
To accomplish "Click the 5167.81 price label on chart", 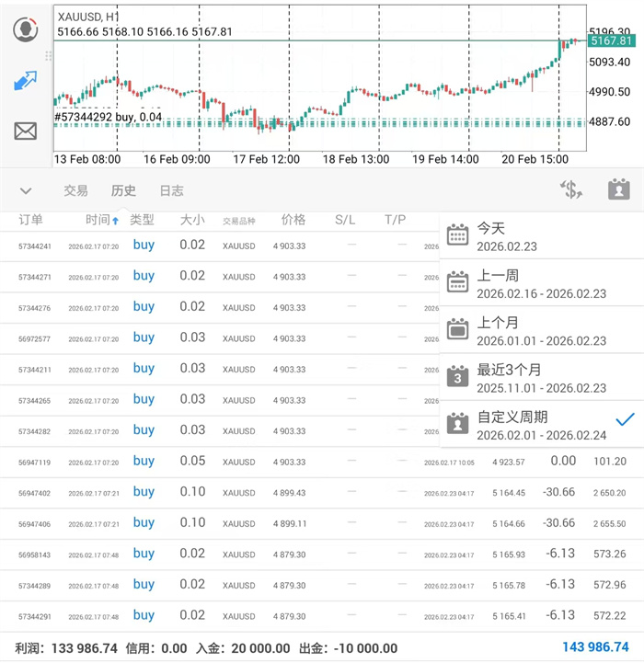I will 611,41.
